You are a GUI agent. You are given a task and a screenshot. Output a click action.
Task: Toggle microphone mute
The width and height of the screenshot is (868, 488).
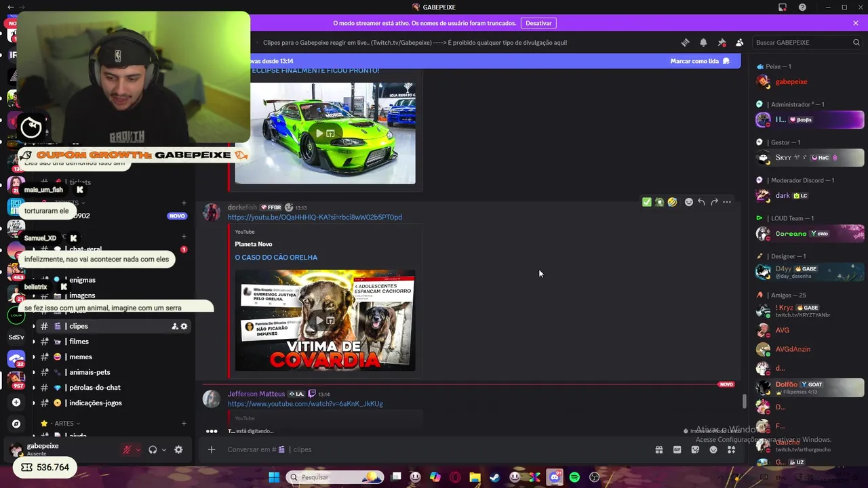[127, 449]
